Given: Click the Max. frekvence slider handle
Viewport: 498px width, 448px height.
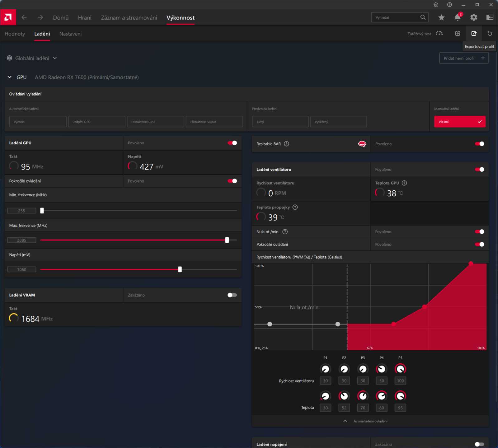Looking at the screenshot, I should coord(227,240).
